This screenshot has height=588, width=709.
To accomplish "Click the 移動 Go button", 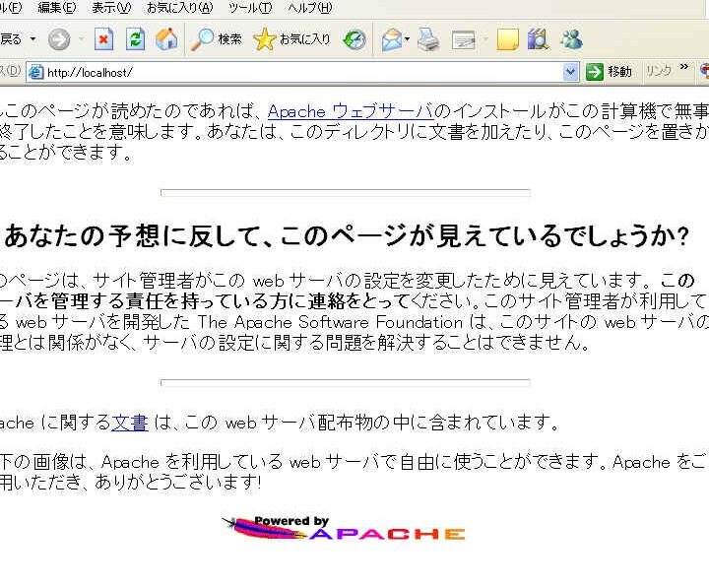I will (610, 72).
